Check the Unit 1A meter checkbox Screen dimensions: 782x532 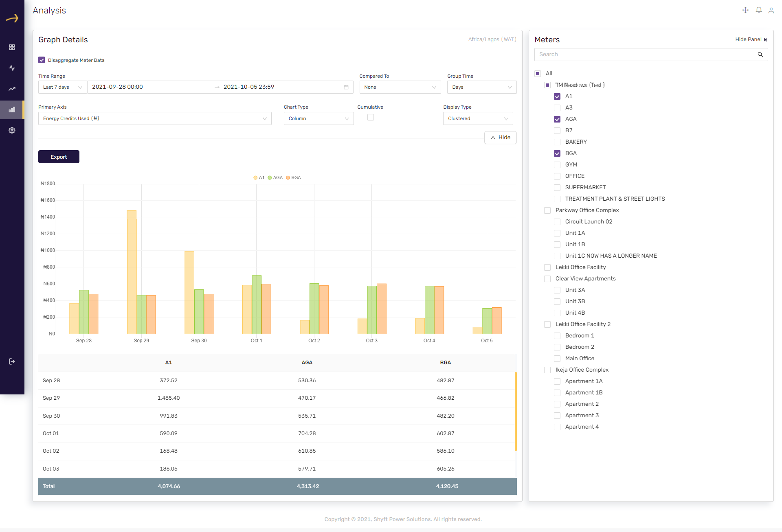[x=557, y=233]
